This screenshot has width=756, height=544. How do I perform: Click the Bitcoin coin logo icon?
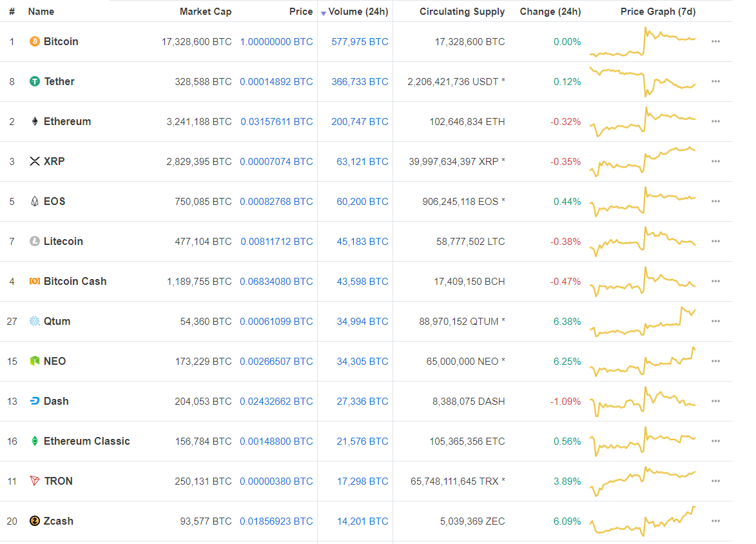tap(35, 42)
